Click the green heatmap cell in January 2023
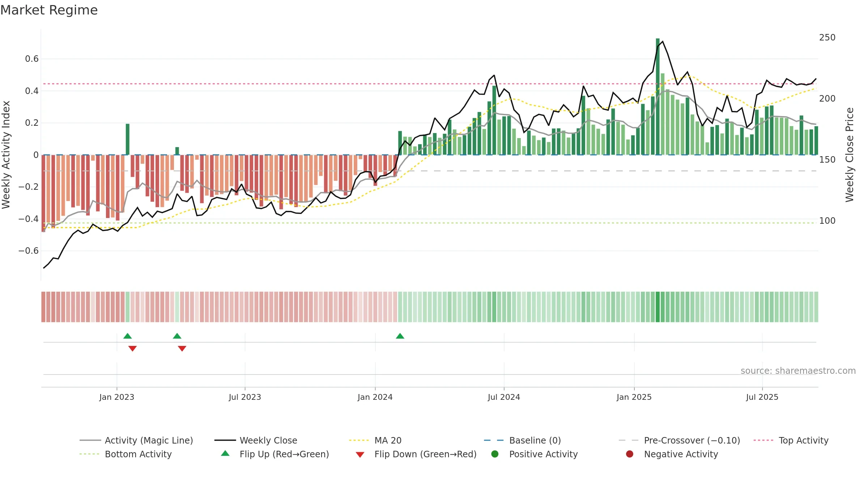This screenshot has width=868, height=488. click(127, 307)
